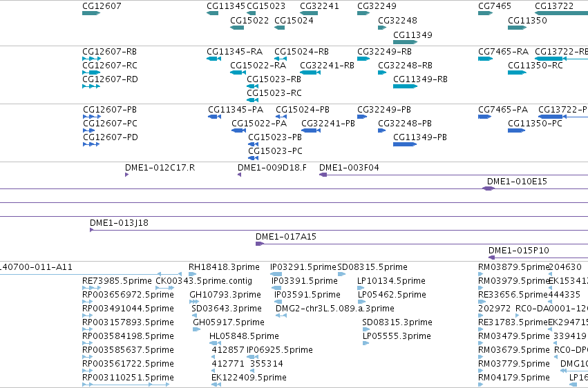
Task: Select EST RM03879.5prime
Action: [x=481, y=275]
